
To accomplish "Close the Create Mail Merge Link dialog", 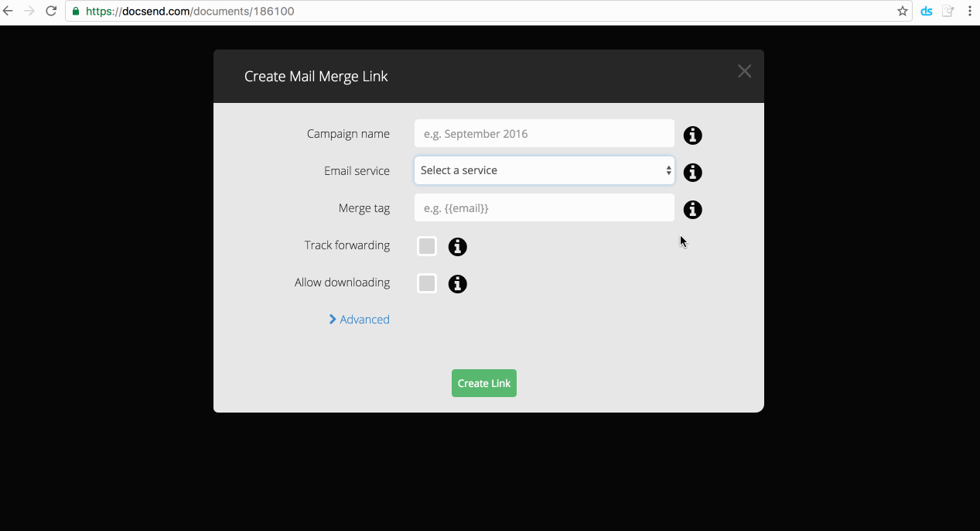I will tap(744, 71).
